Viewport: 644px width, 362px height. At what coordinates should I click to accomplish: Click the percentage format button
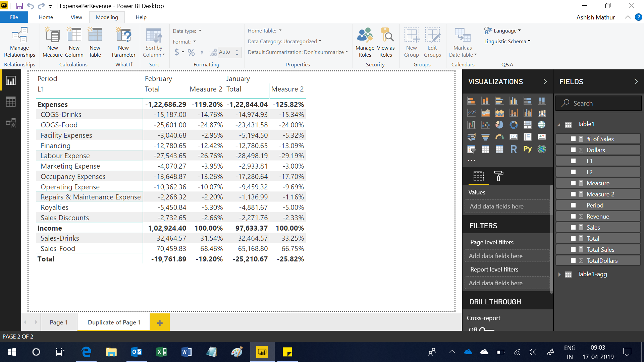coord(191,52)
